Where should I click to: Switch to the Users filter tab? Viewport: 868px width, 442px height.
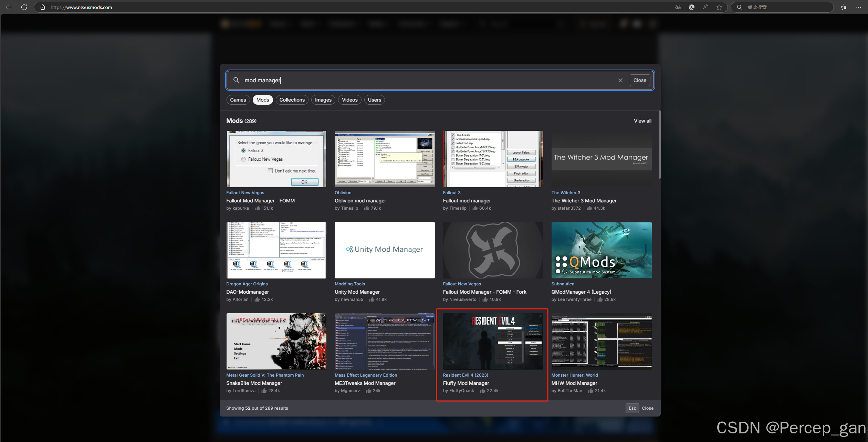(374, 100)
